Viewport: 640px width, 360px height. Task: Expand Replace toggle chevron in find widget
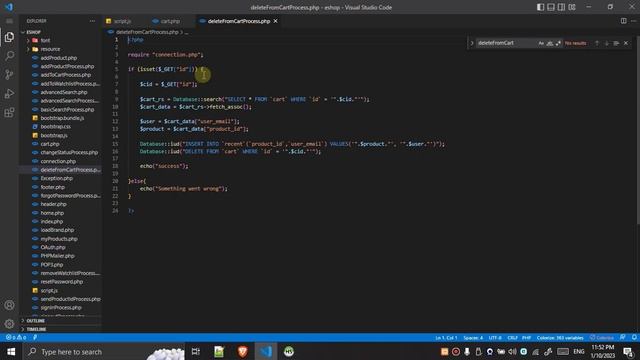tap(472, 43)
